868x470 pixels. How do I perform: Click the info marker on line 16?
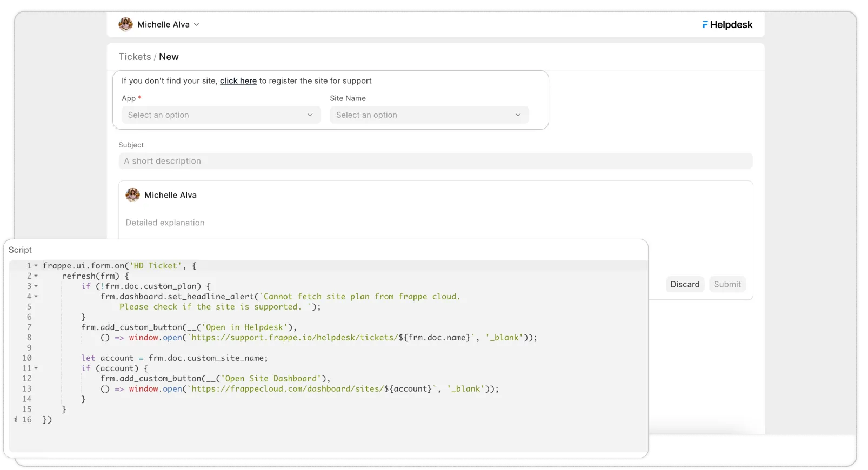[16, 419]
